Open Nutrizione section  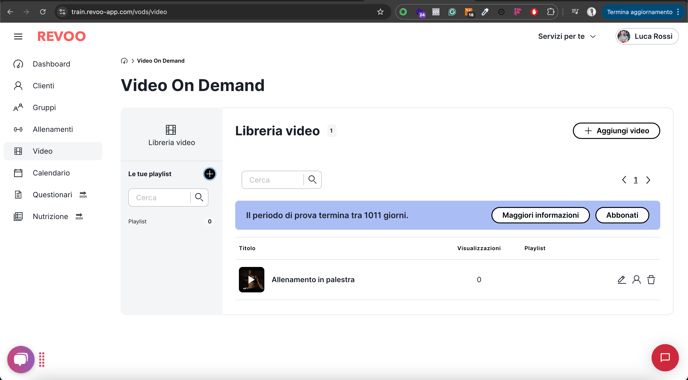pos(53,216)
